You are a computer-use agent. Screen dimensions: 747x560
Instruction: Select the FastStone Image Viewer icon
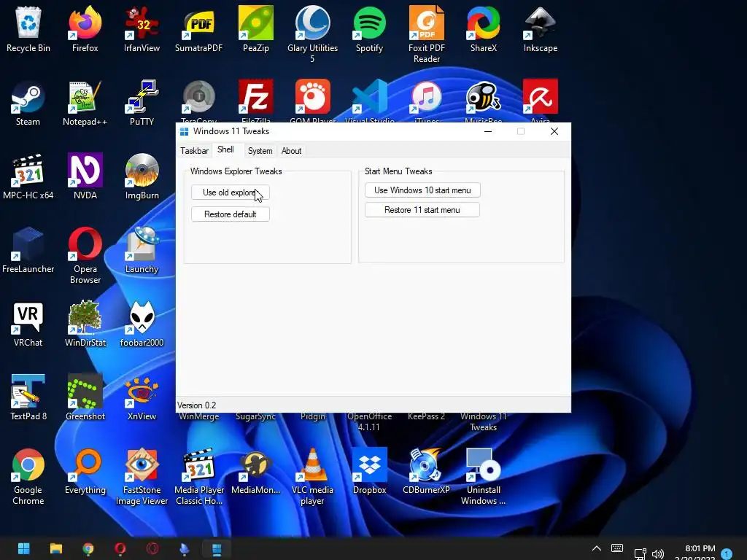coord(142,477)
